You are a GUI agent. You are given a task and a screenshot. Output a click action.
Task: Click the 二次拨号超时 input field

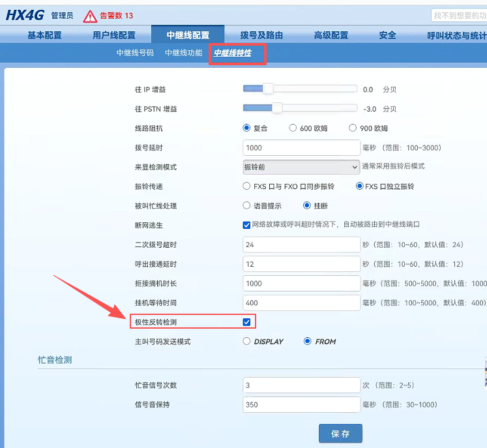point(301,245)
